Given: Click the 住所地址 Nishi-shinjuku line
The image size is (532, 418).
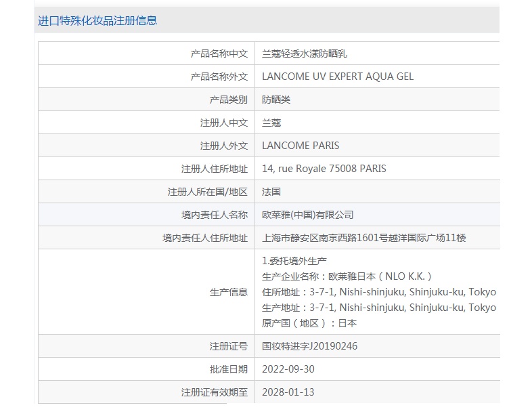Looking at the screenshot, I should [379, 293].
